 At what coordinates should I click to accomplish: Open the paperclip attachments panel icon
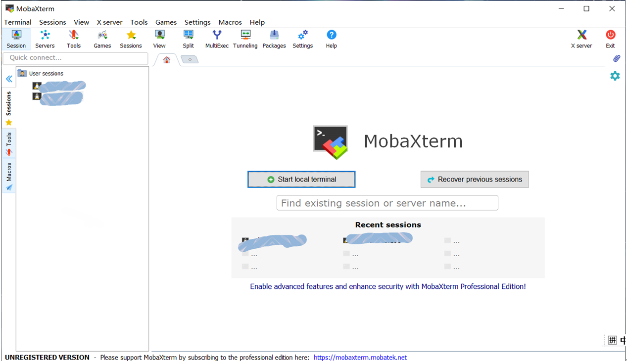pyautogui.click(x=617, y=58)
